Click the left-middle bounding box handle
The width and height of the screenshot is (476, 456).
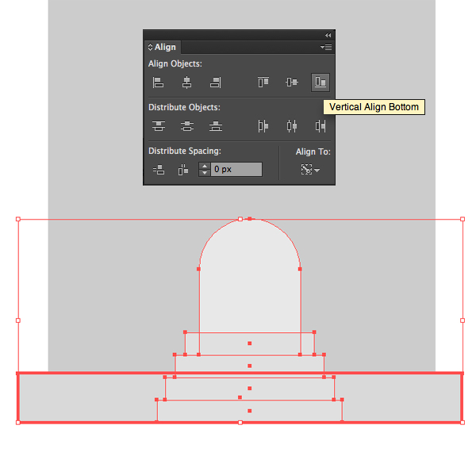(x=18, y=320)
